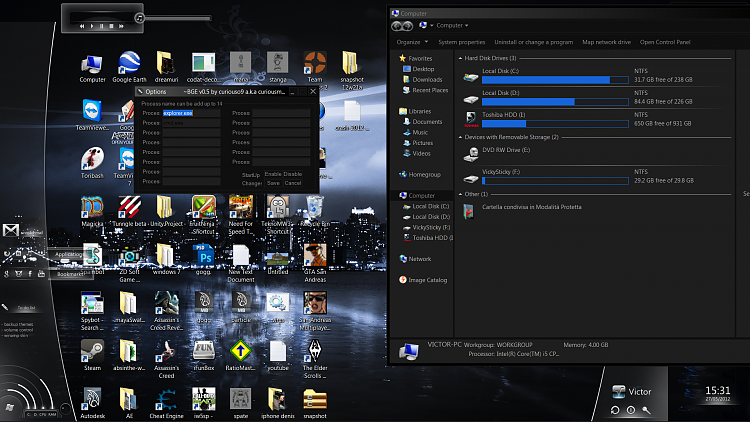Launch Steam from the desktop
750x422 pixels.
[92, 351]
